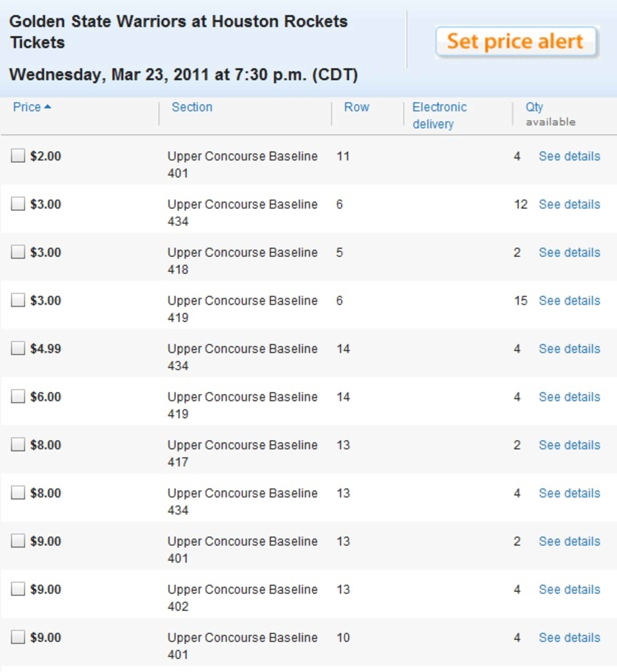View See details for $3.00 section 418
617x672 pixels.
click(x=569, y=252)
